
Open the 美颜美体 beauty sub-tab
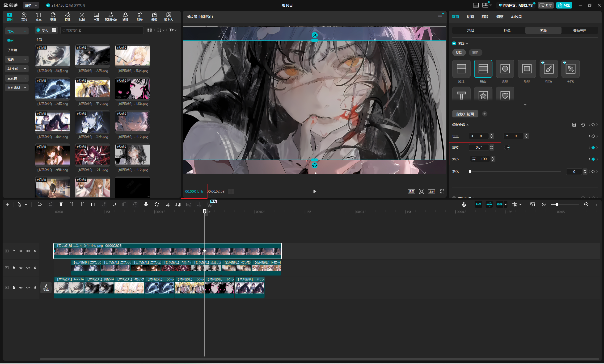579,30
